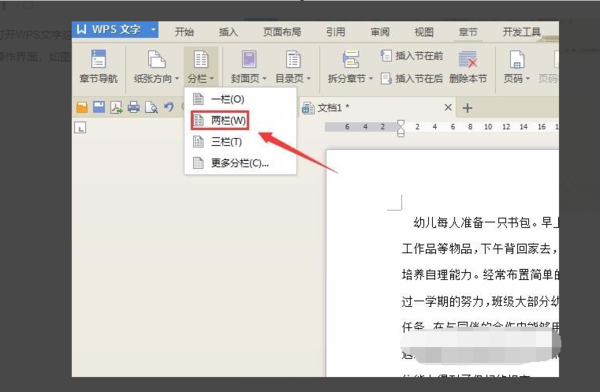Expand the 分栏 dropdown arrow

coord(211,79)
